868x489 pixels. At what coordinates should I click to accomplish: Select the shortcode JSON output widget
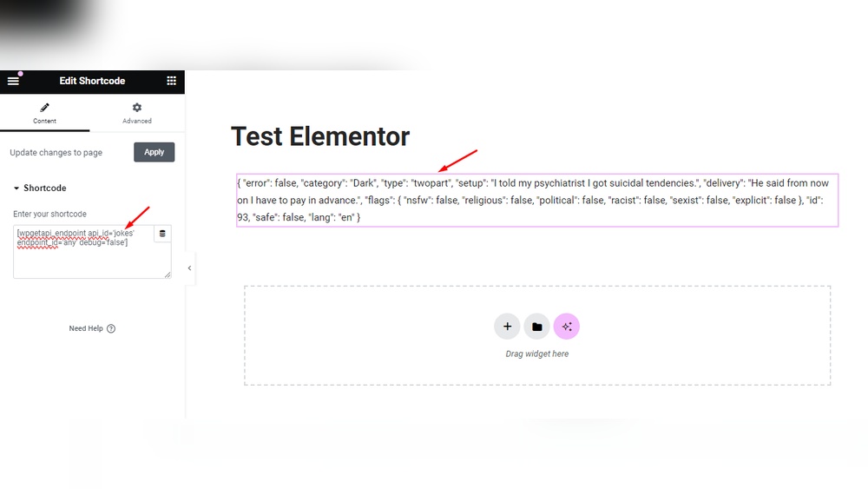[537, 200]
